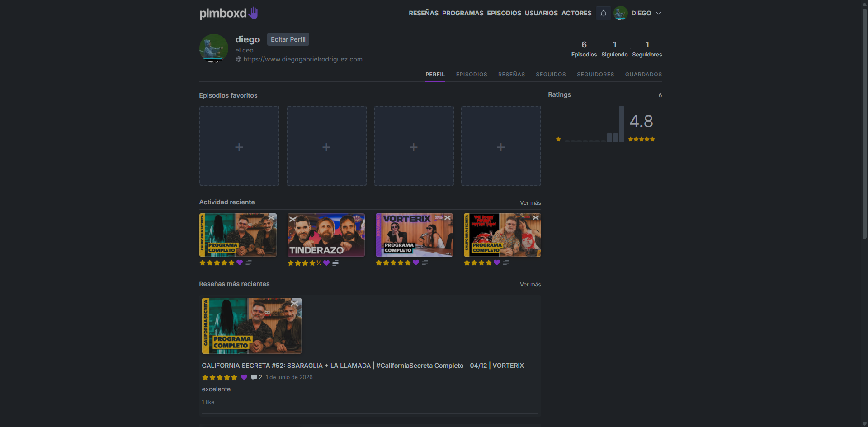
Task: Click the Diego avatar in the navbar
Action: 620,13
